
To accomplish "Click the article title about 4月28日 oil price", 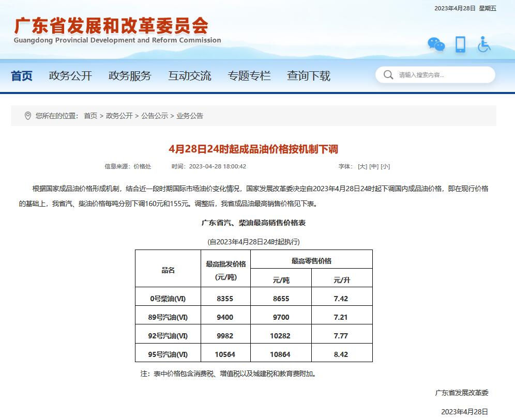I will pos(253,149).
